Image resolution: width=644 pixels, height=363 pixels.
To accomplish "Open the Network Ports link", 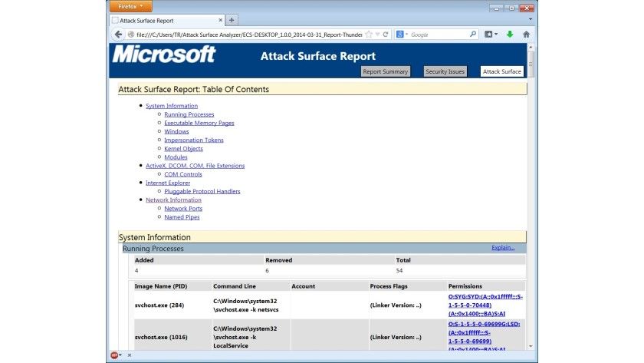I will [x=183, y=209].
